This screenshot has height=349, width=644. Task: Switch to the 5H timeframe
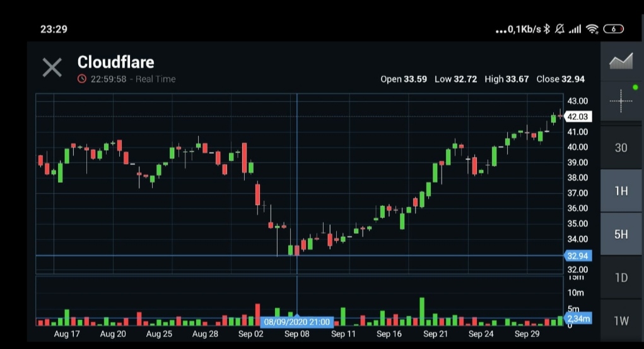621,234
